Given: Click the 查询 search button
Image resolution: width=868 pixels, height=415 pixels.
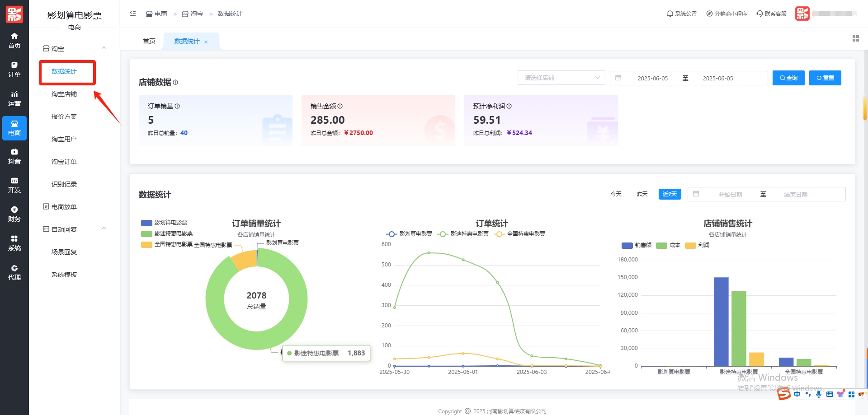Looking at the screenshot, I should [788, 78].
